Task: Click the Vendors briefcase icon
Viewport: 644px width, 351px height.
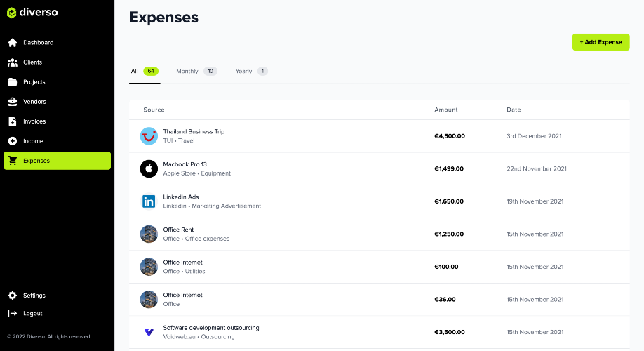Action: pos(13,102)
